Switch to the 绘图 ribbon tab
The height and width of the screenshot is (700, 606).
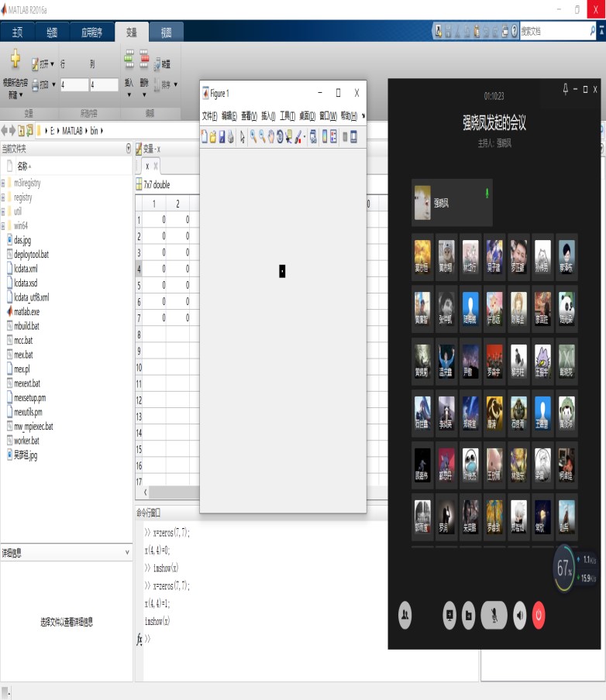(x=51, y=32)
